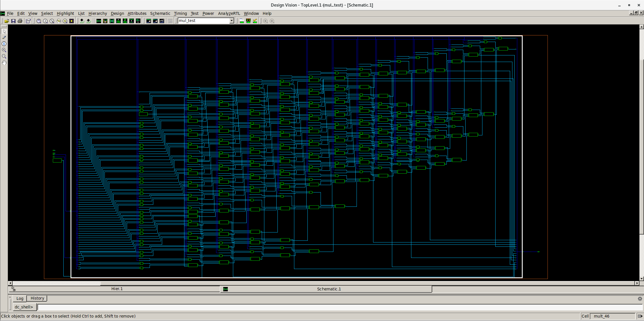
Task: Open the Hierarchy menu
Action: point(98,13)
